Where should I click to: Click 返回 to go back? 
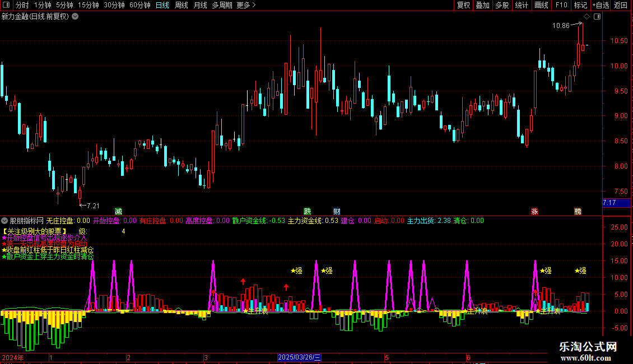pos(621,5)
